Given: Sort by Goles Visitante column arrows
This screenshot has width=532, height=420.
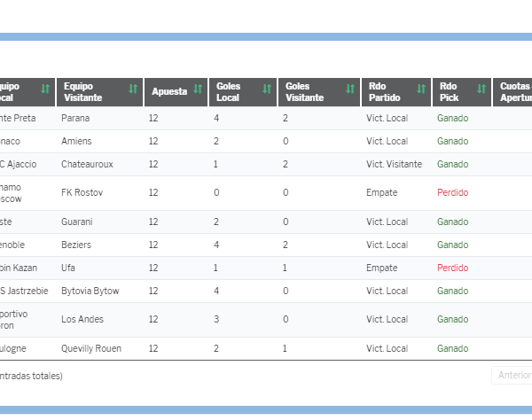Looking at the screenshot, I should click(350, 89).
